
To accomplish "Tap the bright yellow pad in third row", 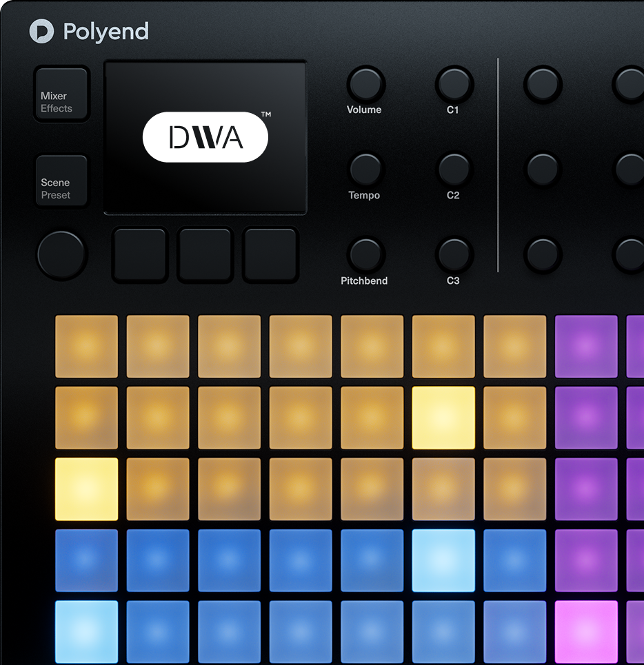I will (x=86, y=489).
